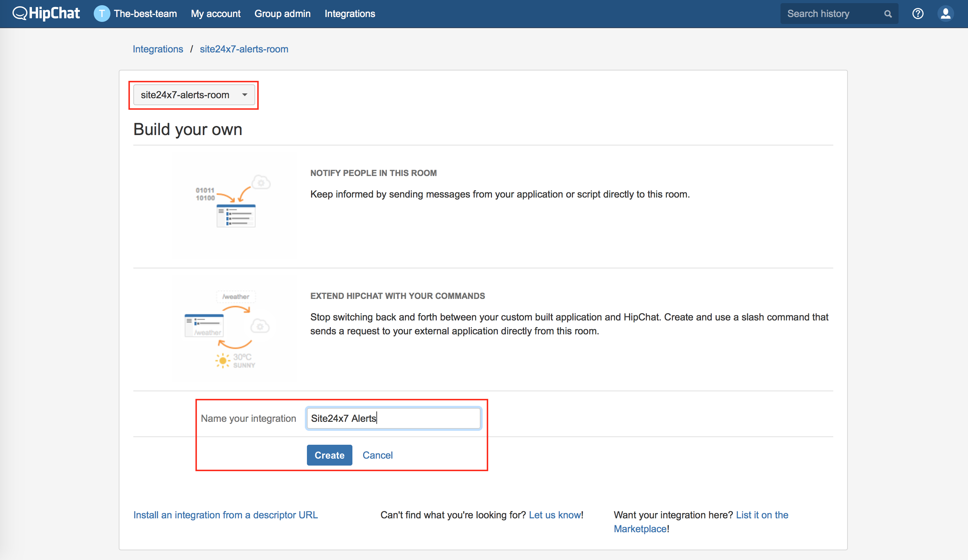968x560 pixels.
Task: Click the Let us know link
Action: [x=555, y=515]
